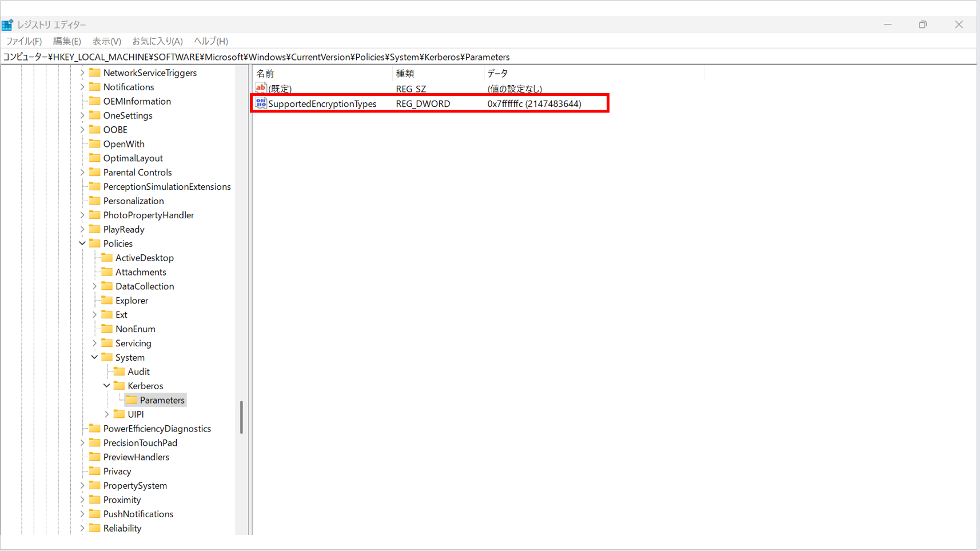This screenshot has width=980, height=551.
Task: Click the Privacy folder icon
Action: point(95,471)
